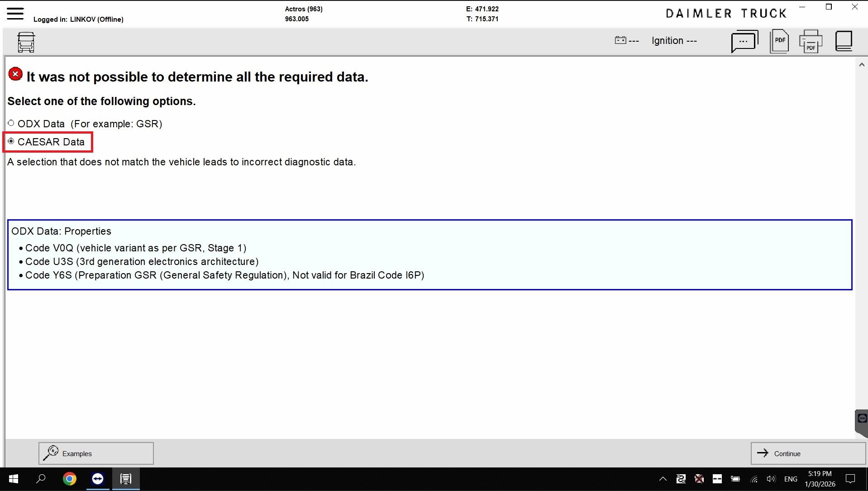Launch Google Chrome from taskbar
868x491 pixels.
(x=69, y=479)
